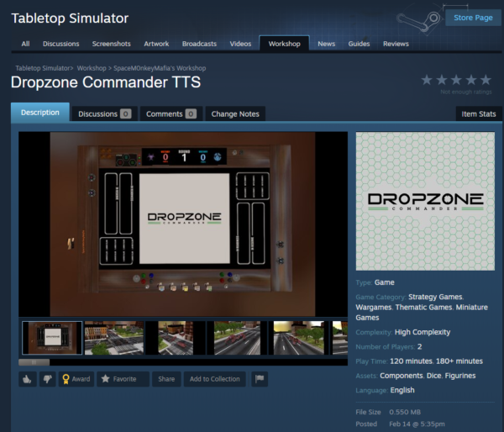Click the 120 minutes play time tag
Viewport: 504px width, 432px height.
(x=411, y=361)
